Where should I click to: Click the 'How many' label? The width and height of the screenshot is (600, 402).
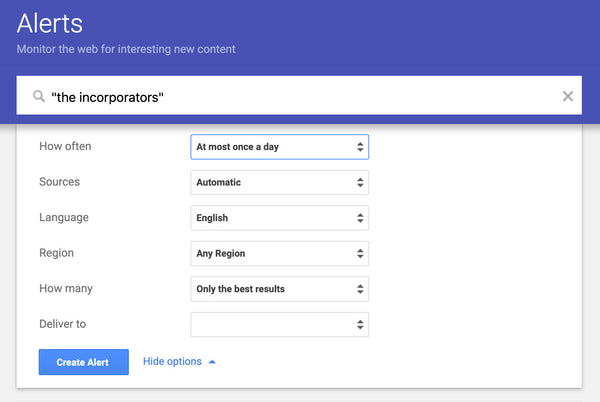[65, 288]
